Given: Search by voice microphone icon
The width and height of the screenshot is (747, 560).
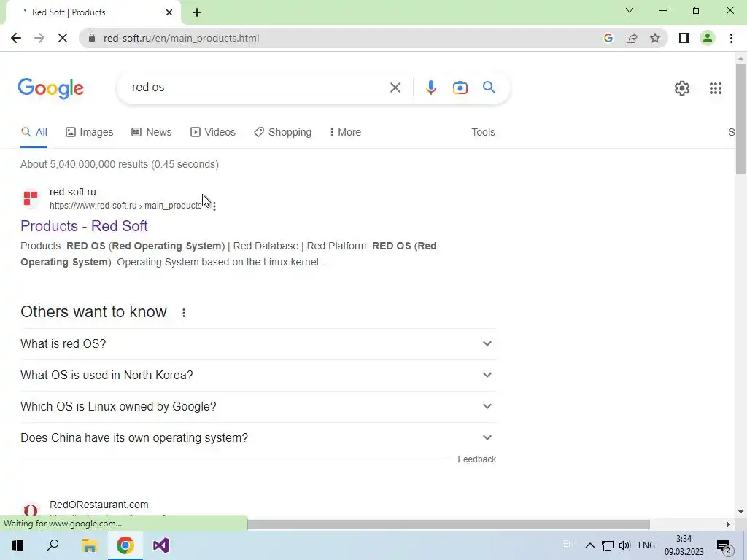Looking at the screenshot, I should point(430,87).
